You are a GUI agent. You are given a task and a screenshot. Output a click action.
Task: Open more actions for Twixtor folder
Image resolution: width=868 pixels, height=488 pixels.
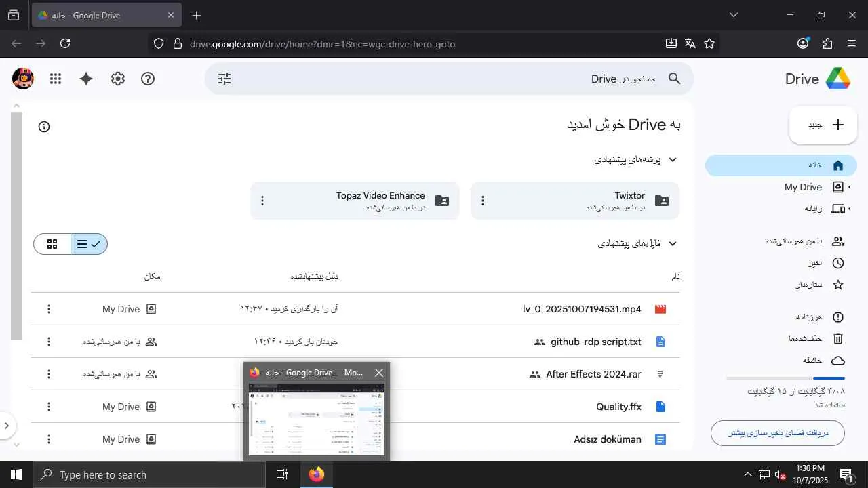[x=483, y=201]
